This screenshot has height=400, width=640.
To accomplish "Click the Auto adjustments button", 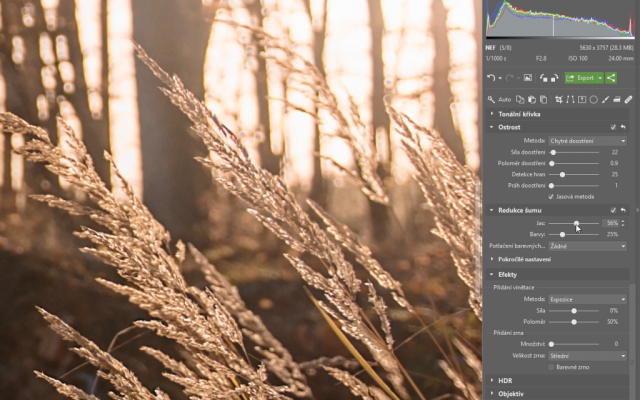I will 504,99.
